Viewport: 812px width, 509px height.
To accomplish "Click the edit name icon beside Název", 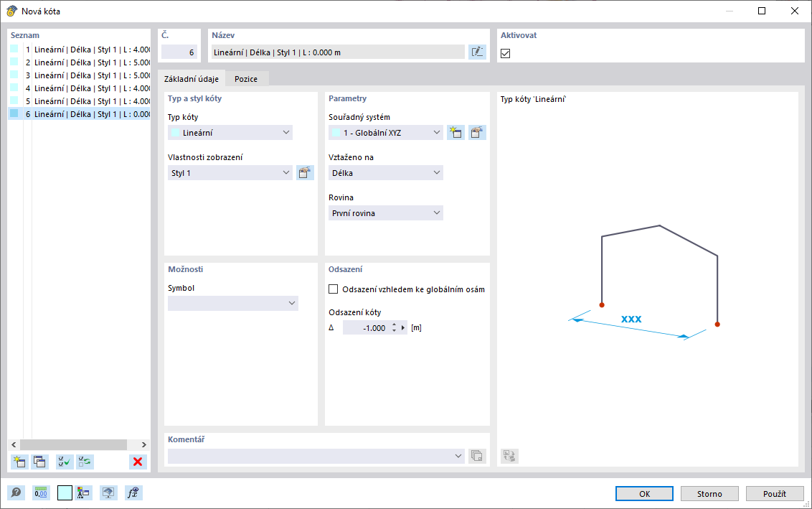I will click(477, 52).
